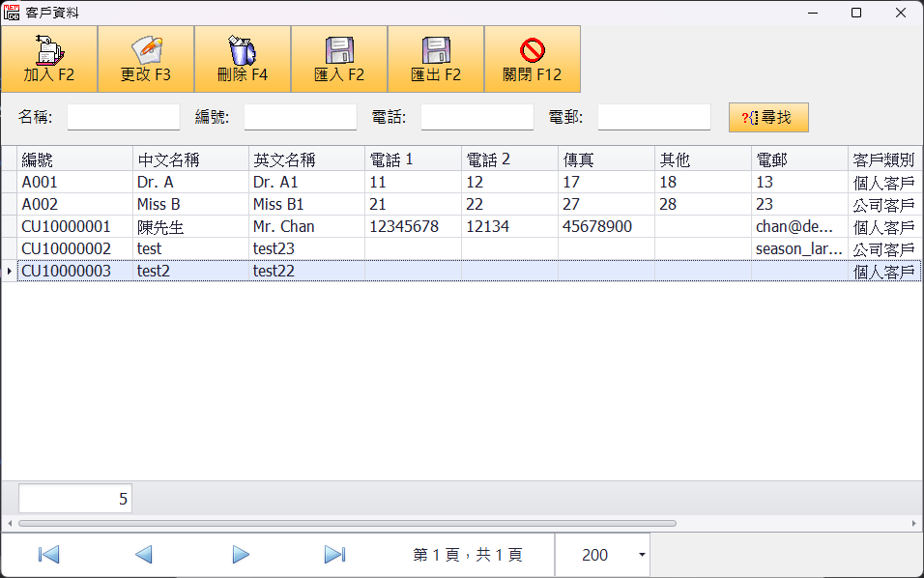Focus the 名稱 name search field
Image resolution: width=924 pixels, height=578 pixels.
click(x=124, y=117)
